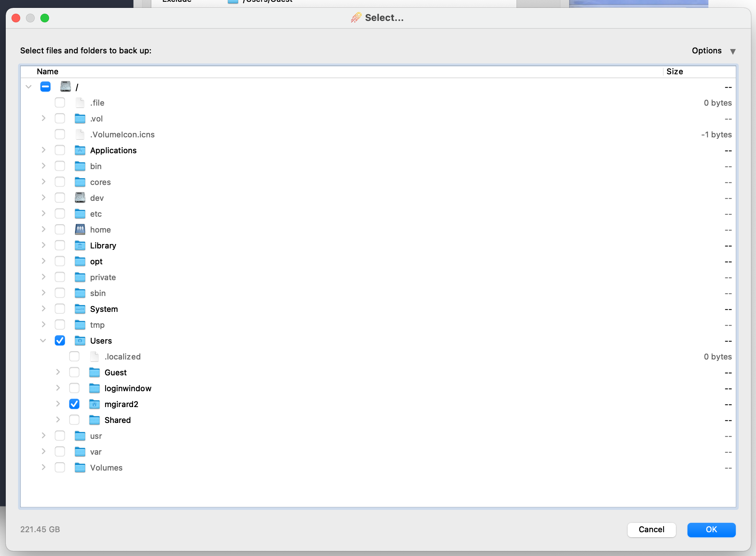Viewport: 756px width, 556px height.
Task: Check the Guest folder checkbox
Action: click(74, 372)
